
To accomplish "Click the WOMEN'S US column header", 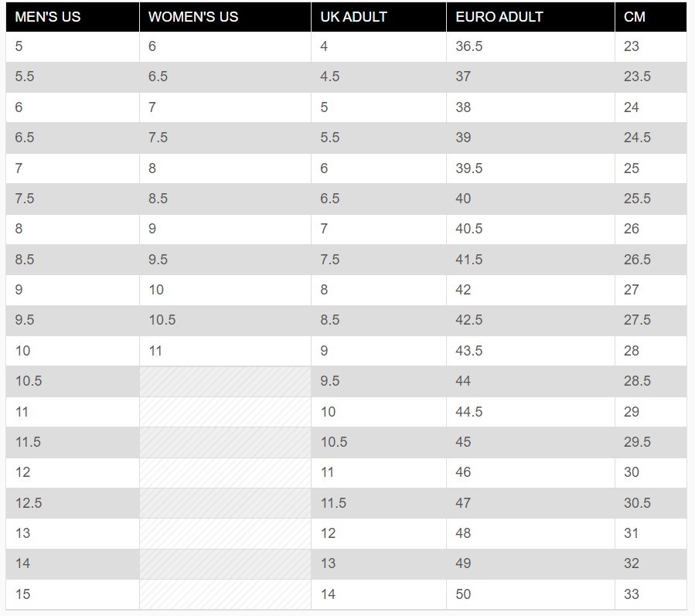I will tap(225, 17).
